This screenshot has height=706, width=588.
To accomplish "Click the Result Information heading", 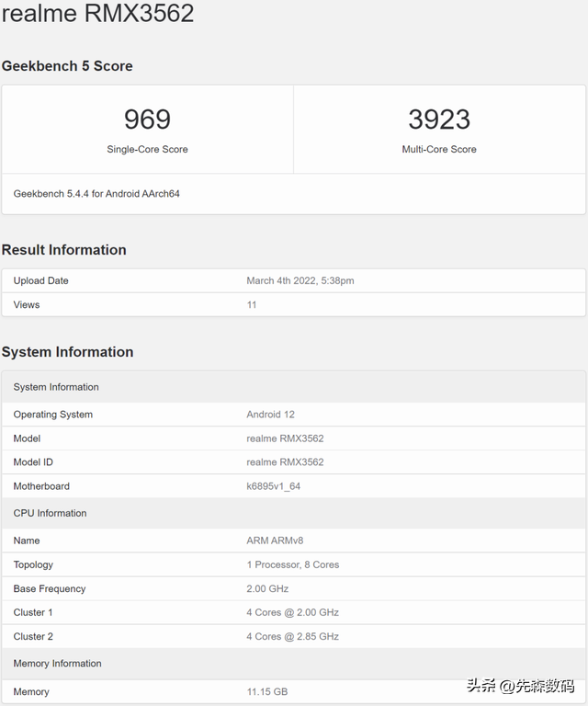I will click(x=64, y=250).
